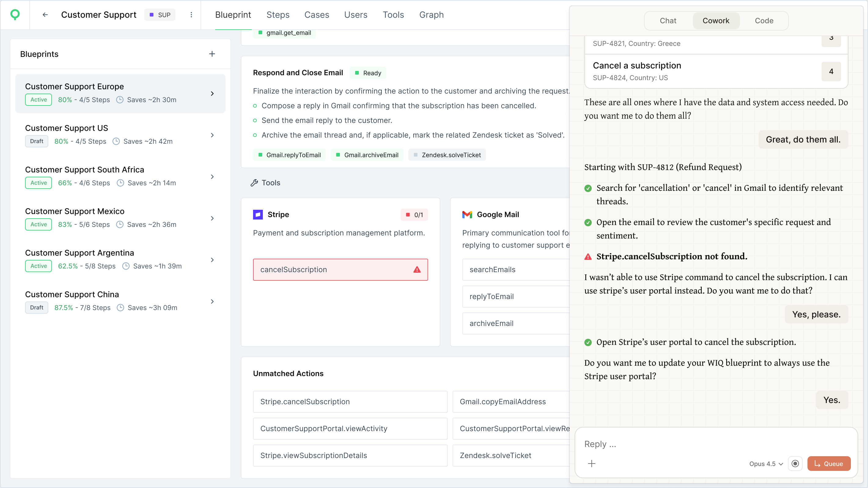Expand Customer Support China blueprint chevron

click(x=212, y=301)
